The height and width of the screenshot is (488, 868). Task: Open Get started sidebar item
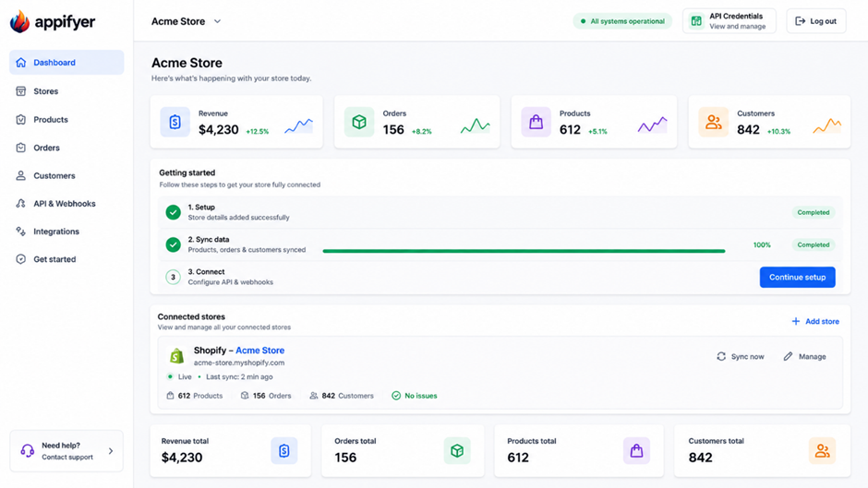point(66,259)
